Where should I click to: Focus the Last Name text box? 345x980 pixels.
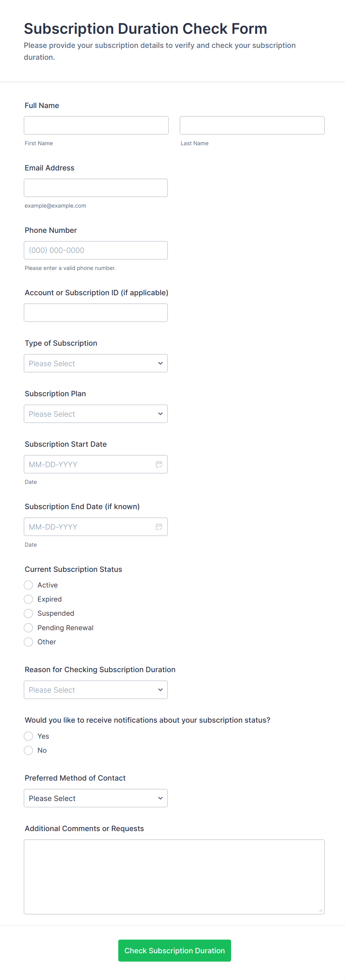pyautogui.click(x=252, y=125)
